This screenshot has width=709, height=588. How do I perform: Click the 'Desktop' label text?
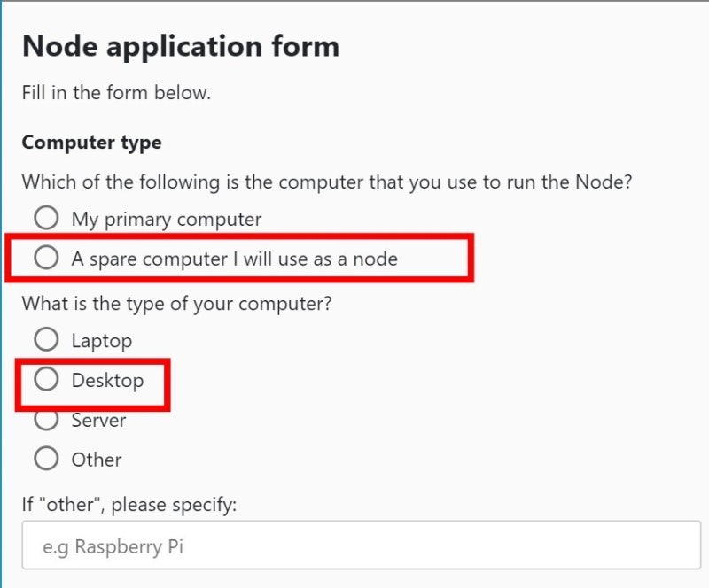pyautogui.click(x=107, y=381)
